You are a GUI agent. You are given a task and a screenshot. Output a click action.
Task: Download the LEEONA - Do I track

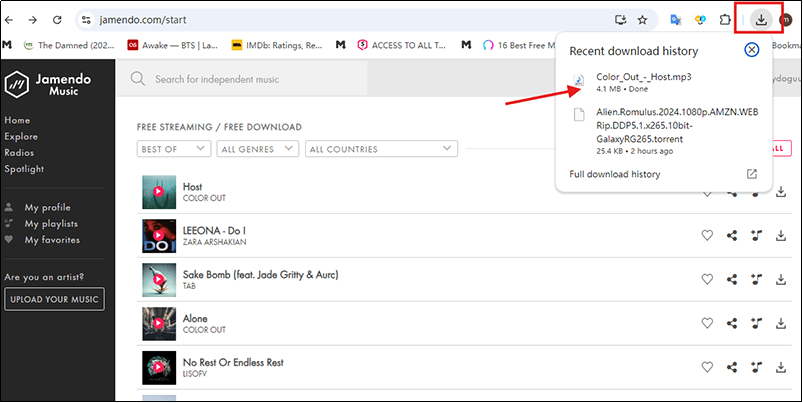[x=781, y=236]
